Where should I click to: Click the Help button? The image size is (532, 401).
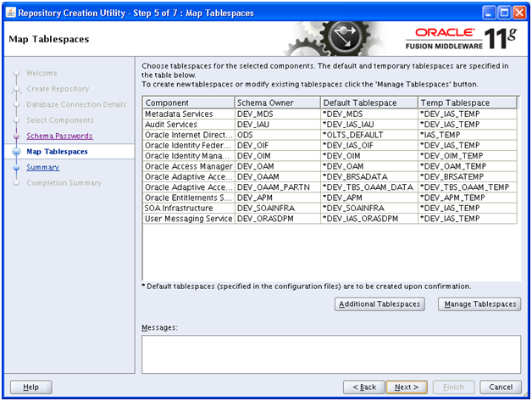[30, 387]
